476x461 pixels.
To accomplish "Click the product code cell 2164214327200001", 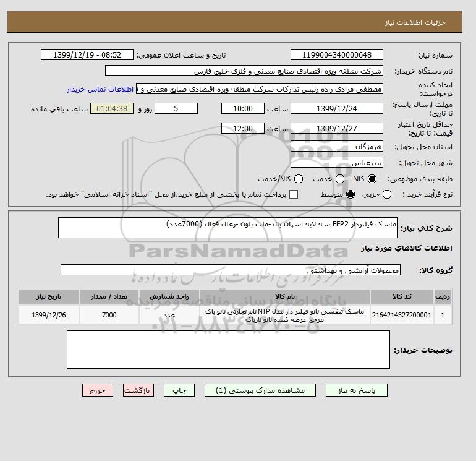I will click(x=402, y=315).
